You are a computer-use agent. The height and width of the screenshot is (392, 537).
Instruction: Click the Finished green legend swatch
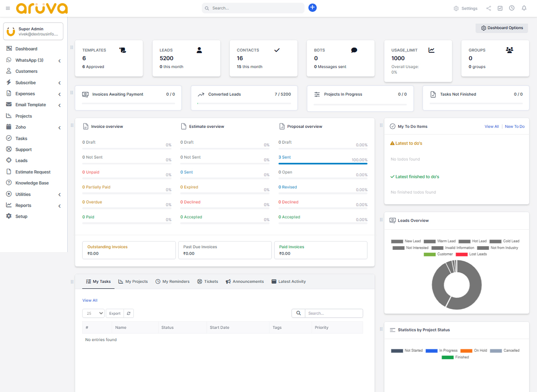tap(447, 357)
